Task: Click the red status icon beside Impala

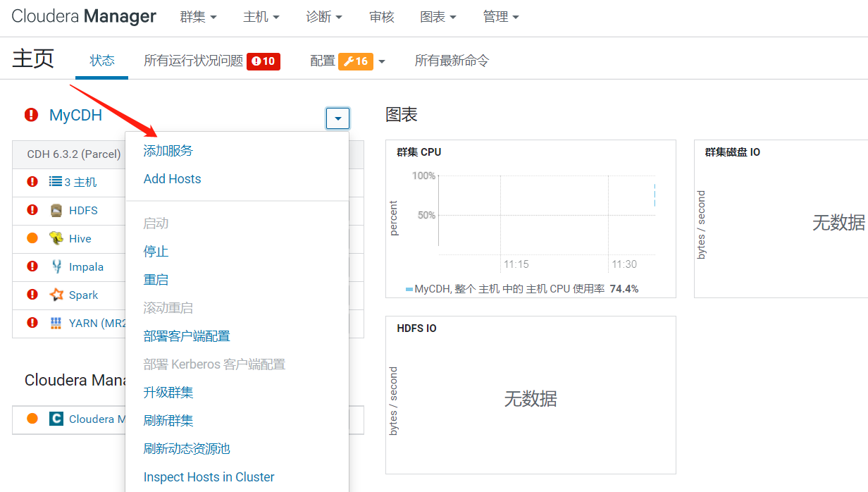Action: 32,266
